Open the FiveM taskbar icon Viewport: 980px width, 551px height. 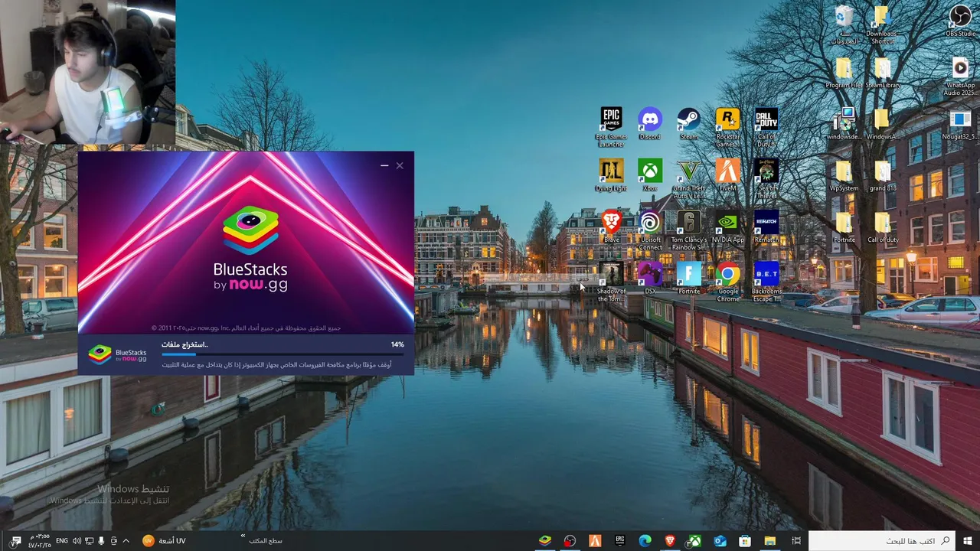point(595,540)
